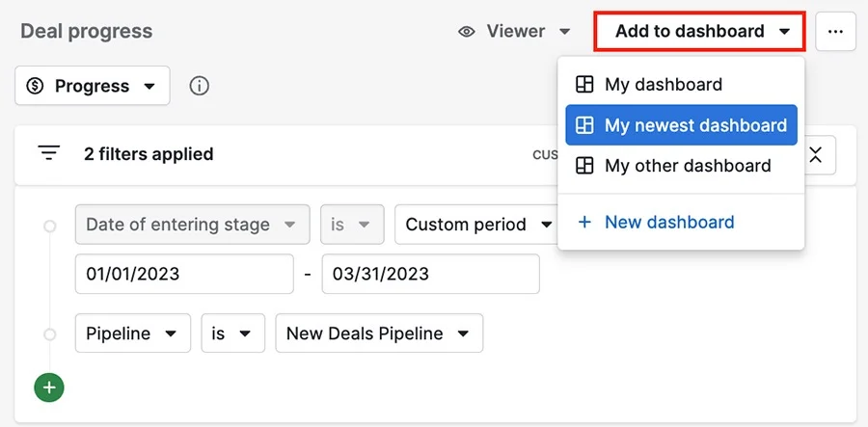
Task: Open the Pipeline field dropdown
Action: pyautogui.click(x=131, y=334)
